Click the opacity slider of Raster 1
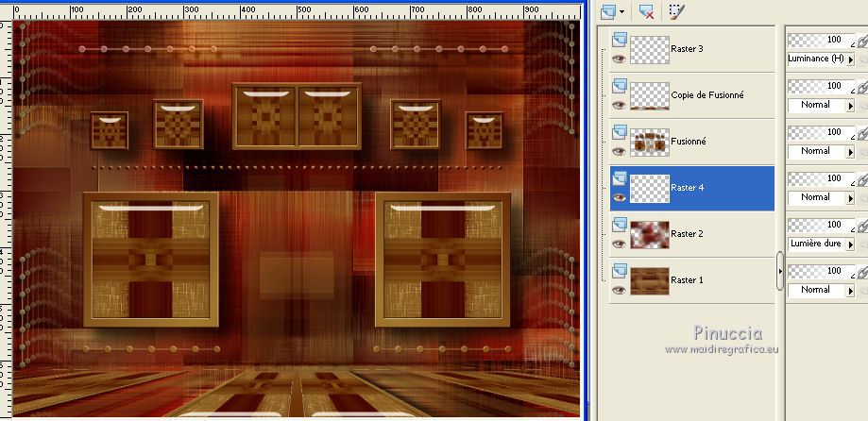Screen dimensions: 868x421 click(822, 272)
